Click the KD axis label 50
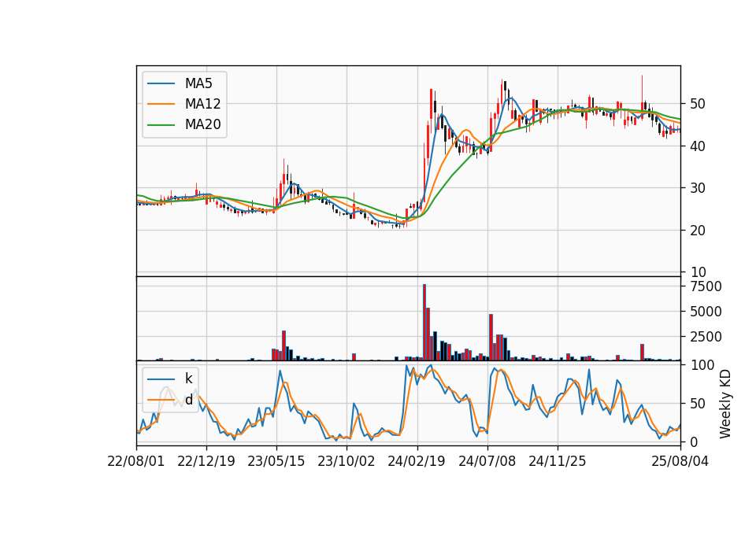 (x=698, y=404)
